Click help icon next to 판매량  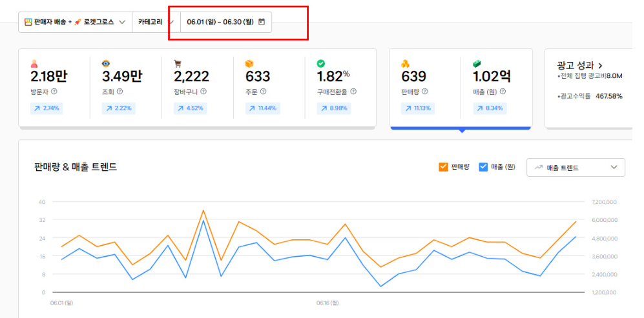pyautogui.click(x=424, y=92)
